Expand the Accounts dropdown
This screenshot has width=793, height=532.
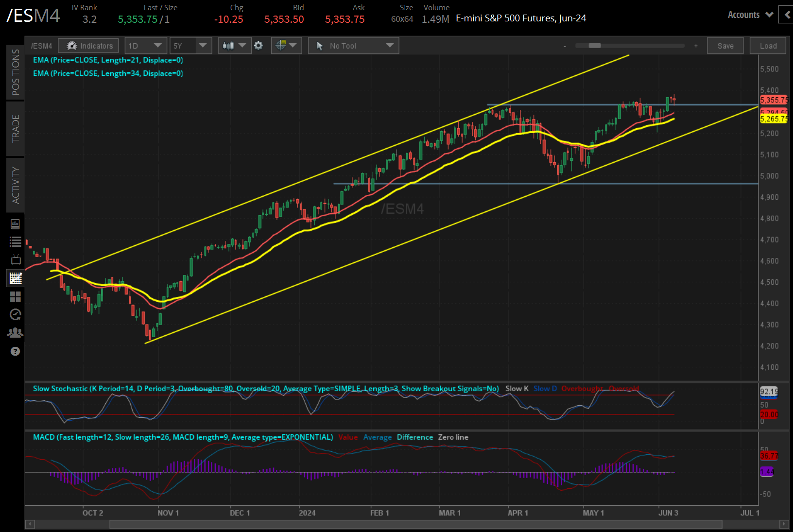tap(749, 15)
